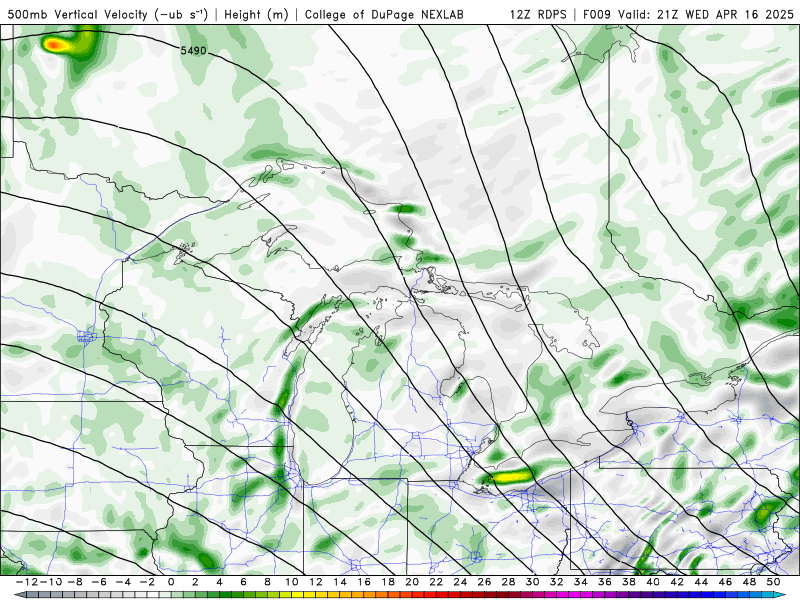This screenshot has height=600, width=800.
Task: Click the '5490' height contour label
Action: pyautogui.click(x=193, y=51)
